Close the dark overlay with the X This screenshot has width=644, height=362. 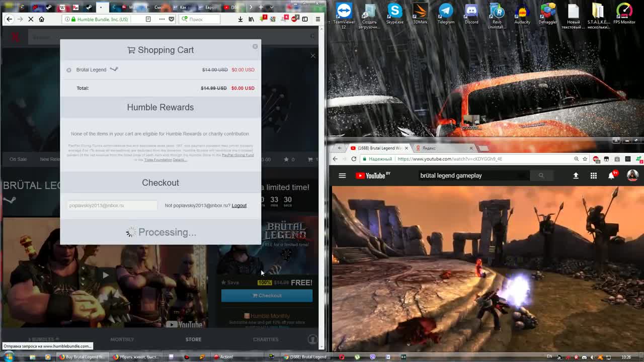[313, 56]
